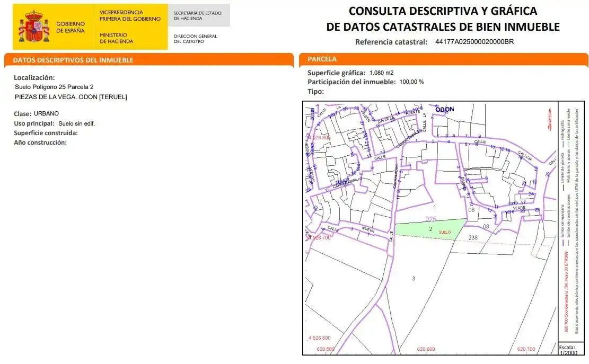
Task: Select the green highlighted parcel 2 on map
Action: pos(430,229)
